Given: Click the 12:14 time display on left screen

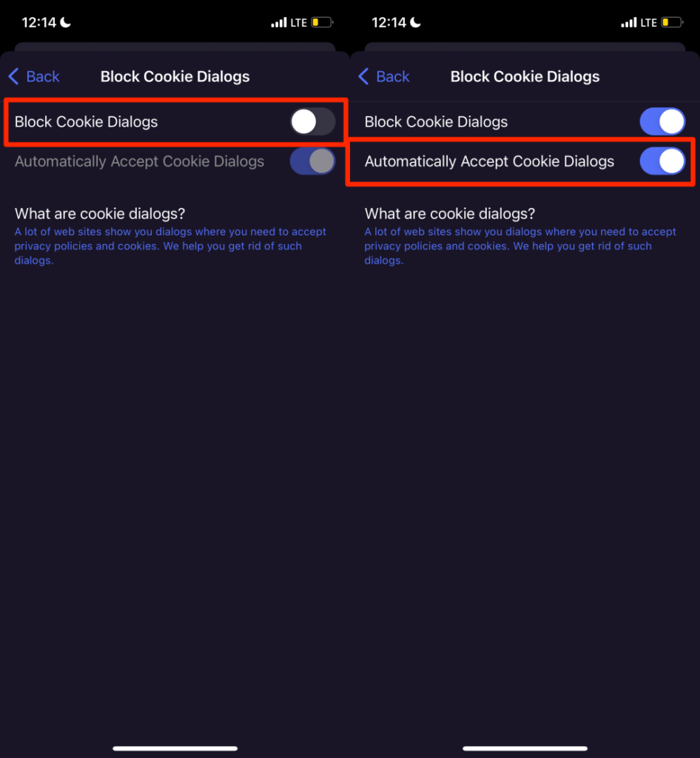Looking at the screenshot, I should click(37, 21).
